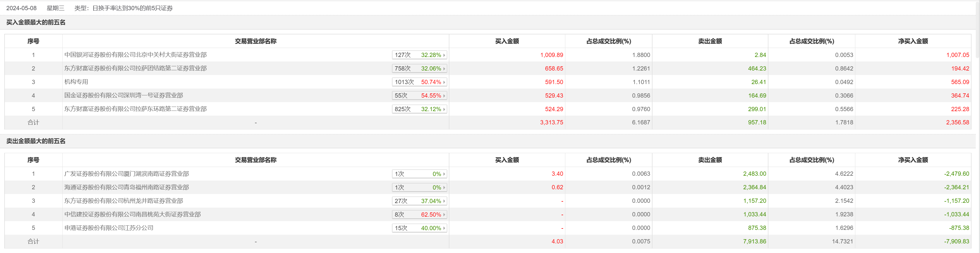Open the 8次 62.50% dropdown box
980x253 pixels.
point(419,215)
